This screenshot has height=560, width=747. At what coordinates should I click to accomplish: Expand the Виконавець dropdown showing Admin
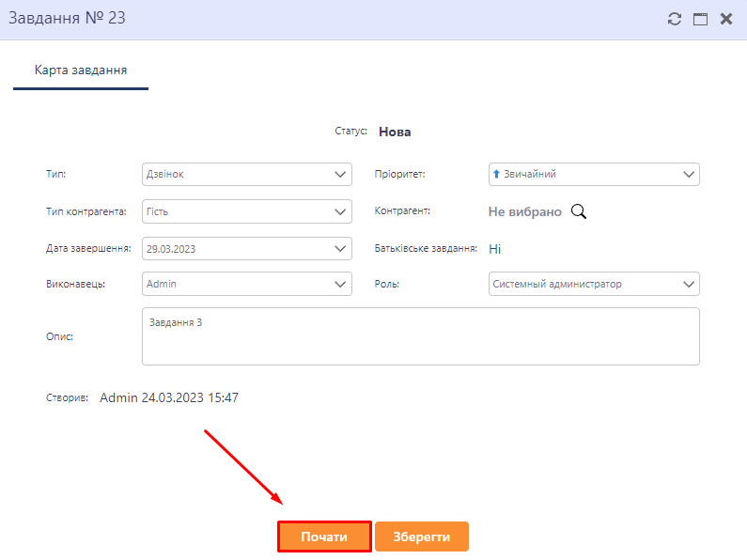click(x=340, y=284)
